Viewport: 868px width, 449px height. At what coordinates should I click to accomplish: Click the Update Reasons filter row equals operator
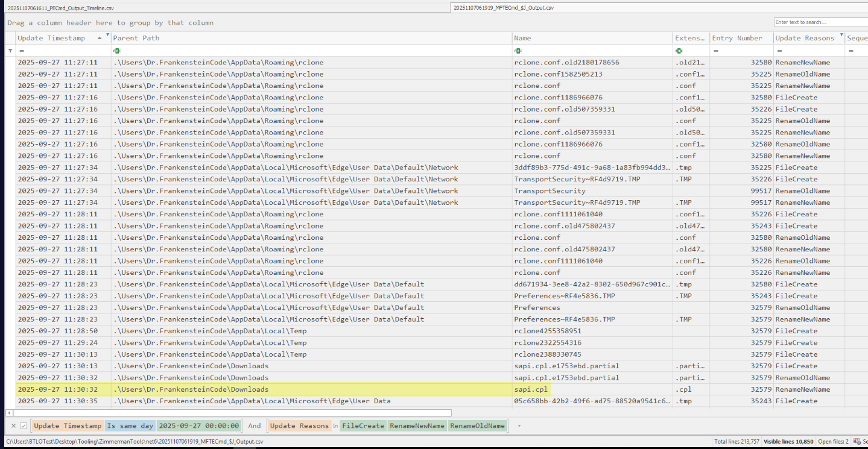coord(779,51)
